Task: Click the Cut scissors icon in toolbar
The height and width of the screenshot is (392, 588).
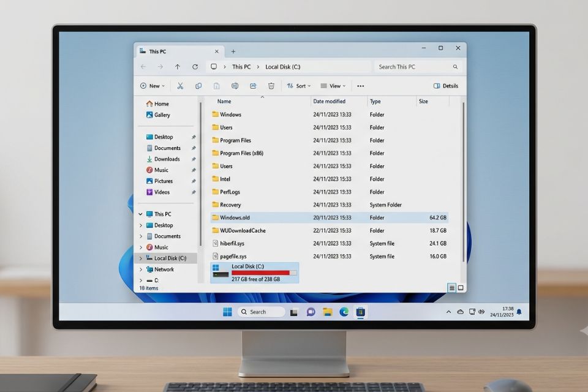Action: (180, 86)
